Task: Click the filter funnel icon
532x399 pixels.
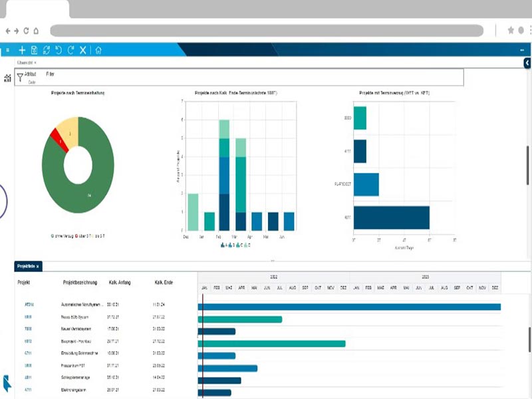Action: click(20, 77)
